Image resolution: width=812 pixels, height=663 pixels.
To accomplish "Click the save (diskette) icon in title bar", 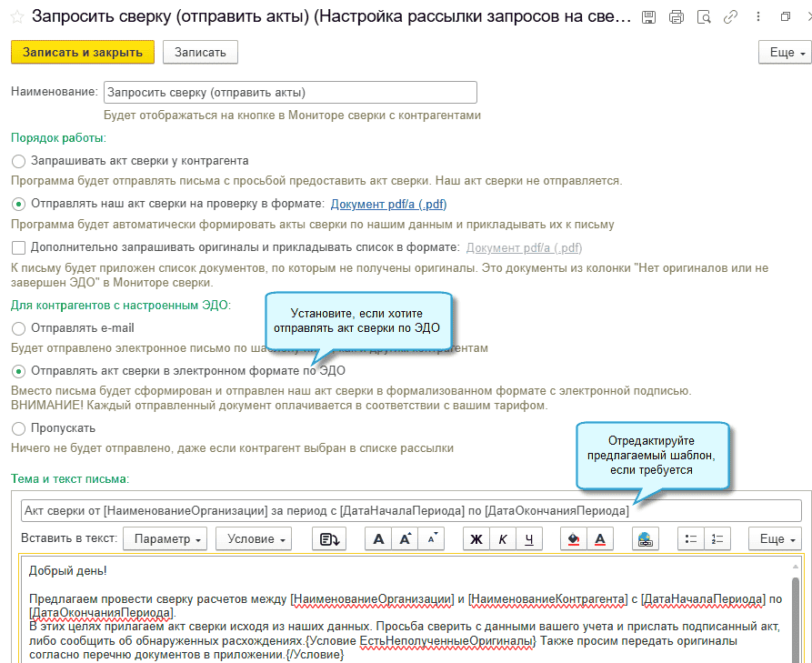I will coord(648,17).
